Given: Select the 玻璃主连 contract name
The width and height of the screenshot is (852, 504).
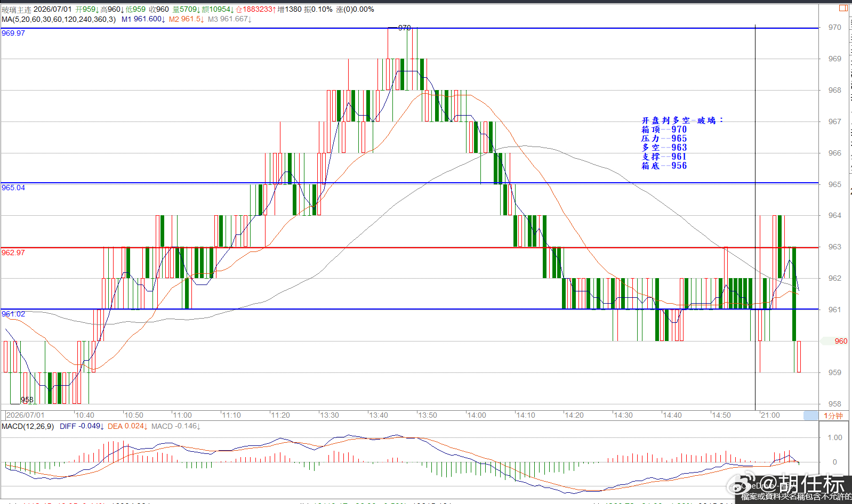Looking at the screenshot, I should [17, 10].
